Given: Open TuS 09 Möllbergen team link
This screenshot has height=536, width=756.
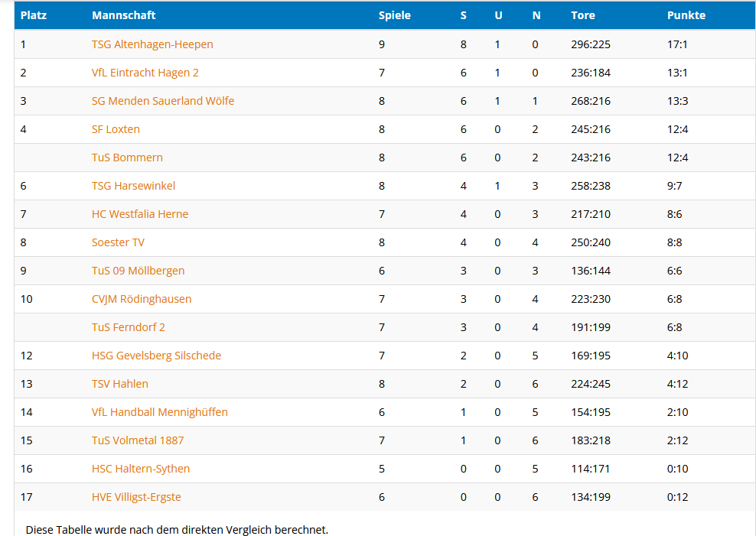Looking at the screenshot, I should [x=138, y=271].
